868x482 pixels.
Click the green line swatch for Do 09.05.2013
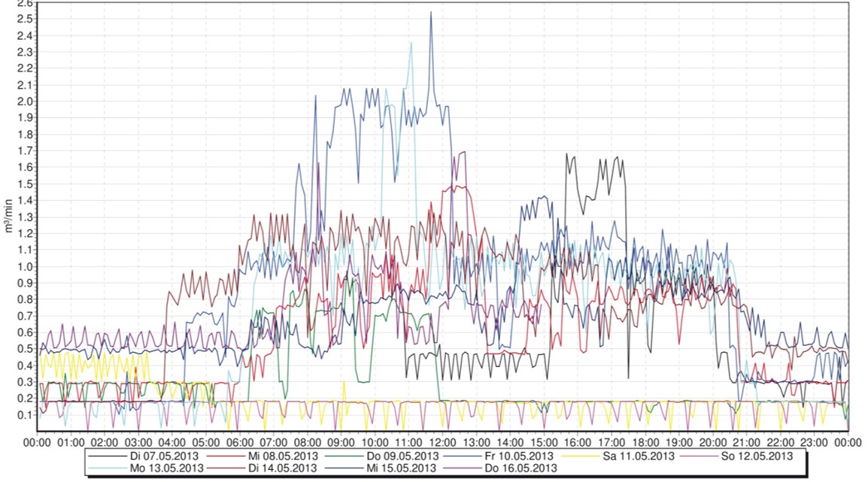343,456
